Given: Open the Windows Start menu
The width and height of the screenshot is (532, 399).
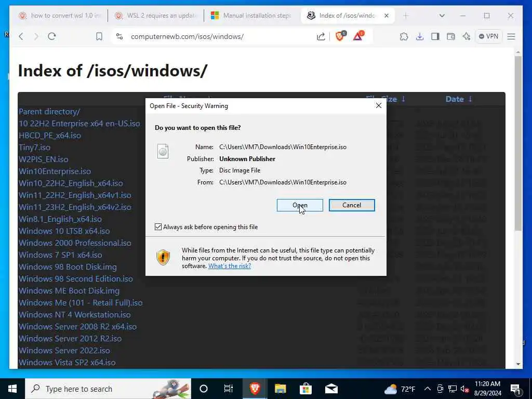Looking at the screenshot, I should (12, 389).
